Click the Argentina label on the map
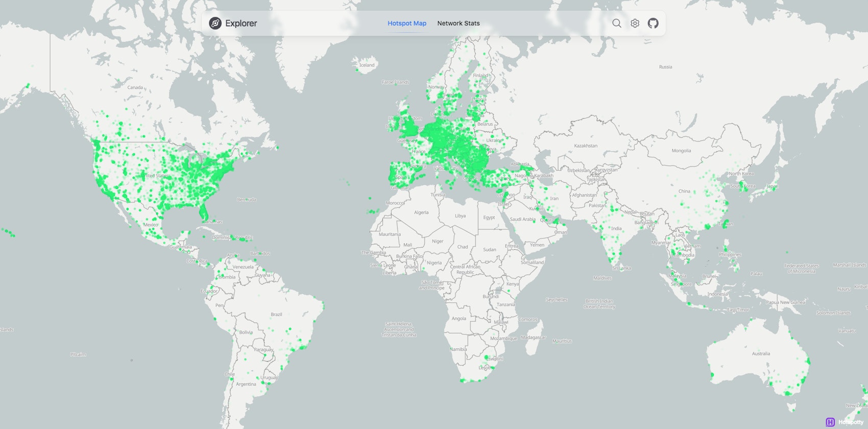 [x=246, y=384]
